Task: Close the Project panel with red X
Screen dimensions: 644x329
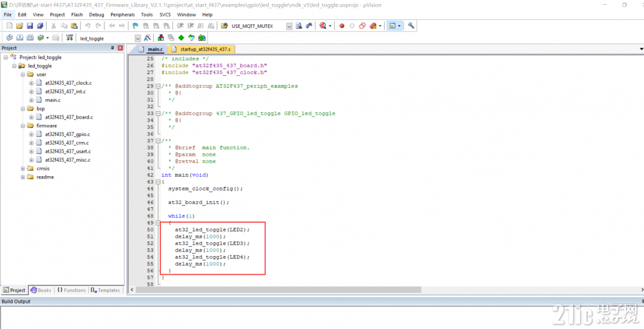Action: tap(120, 48)
